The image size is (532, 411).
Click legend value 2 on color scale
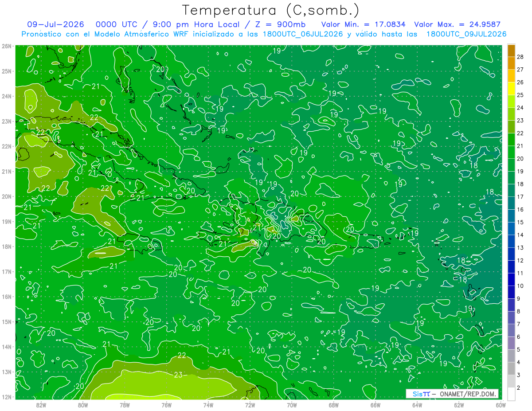click(519, 388)
